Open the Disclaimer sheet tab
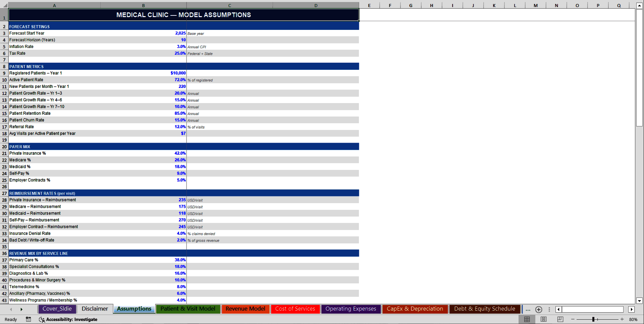This screenshot has height=324, width=644. (x=95, y=309)
